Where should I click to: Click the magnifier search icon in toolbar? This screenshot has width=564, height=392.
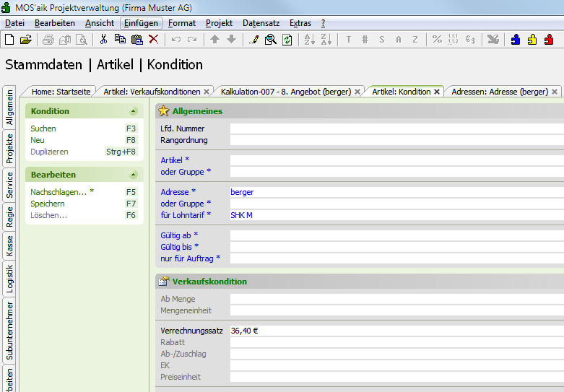[270, 39]
